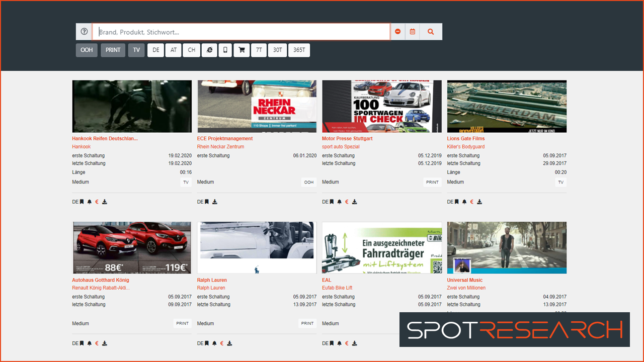
Task: Open the help question mark icon
Action: (x=84, y=32)
